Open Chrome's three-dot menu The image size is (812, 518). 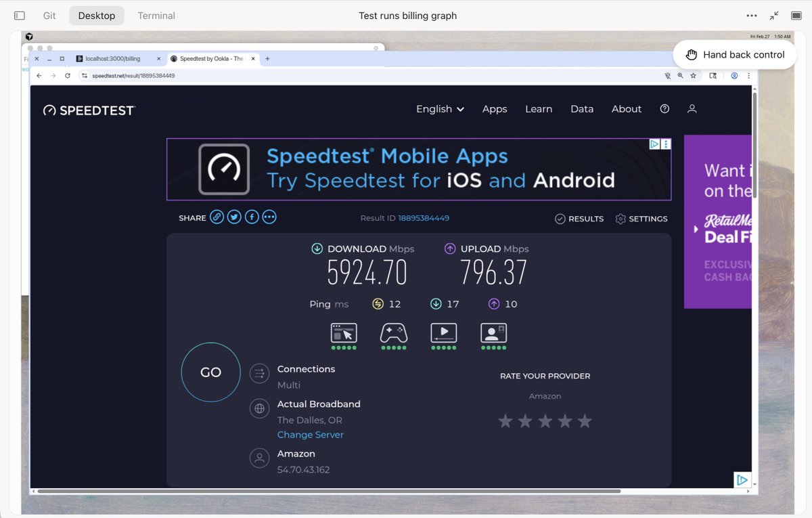(x=748, y=76)
